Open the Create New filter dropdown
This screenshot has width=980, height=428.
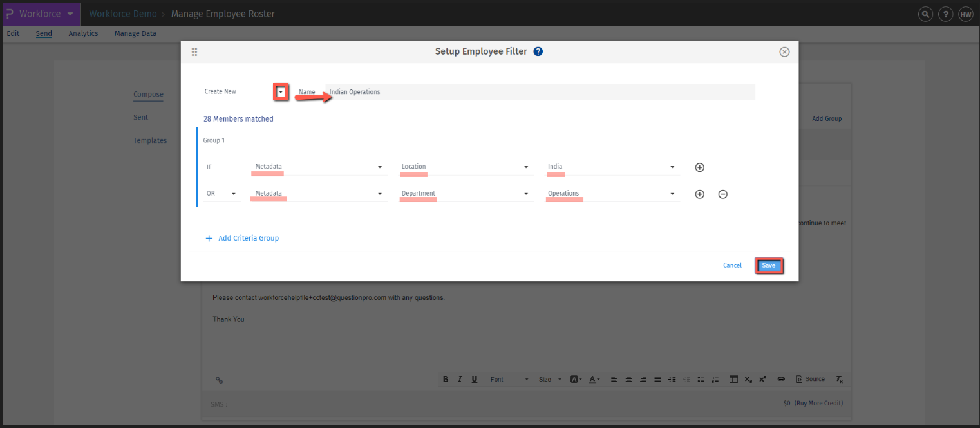(281, 91)
